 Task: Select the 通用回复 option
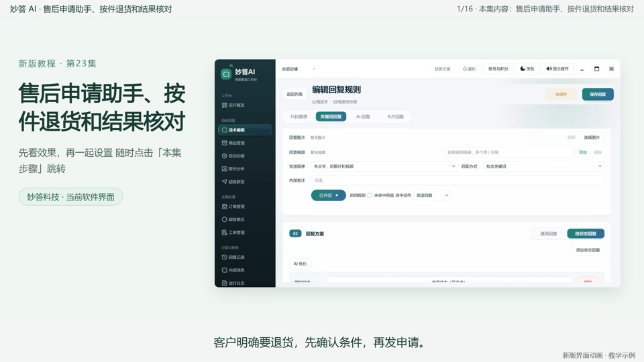[548, 233]
